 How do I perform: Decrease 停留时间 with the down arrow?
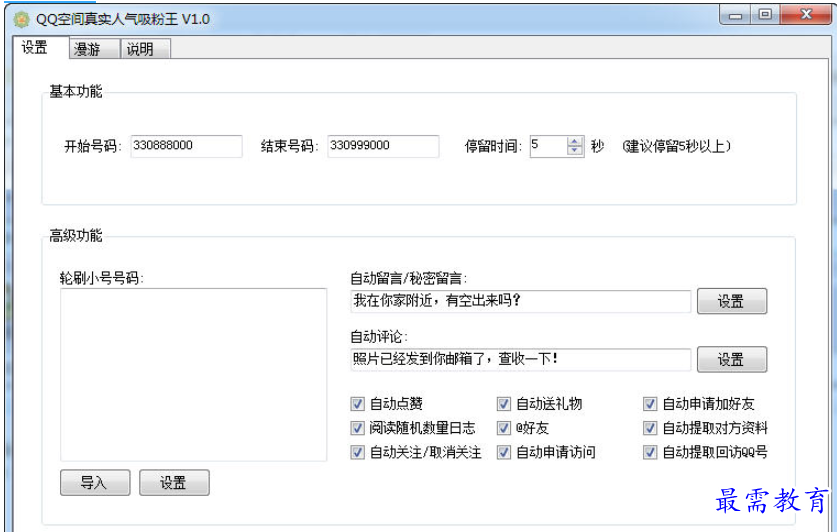tap(574, 150)
